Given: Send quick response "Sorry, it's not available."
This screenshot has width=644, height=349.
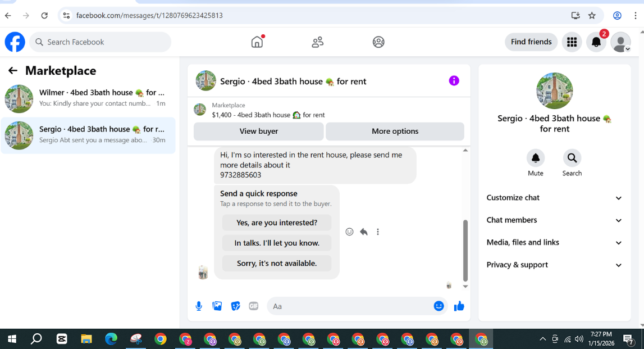Looking at the screenshot, I should [277, 263].
